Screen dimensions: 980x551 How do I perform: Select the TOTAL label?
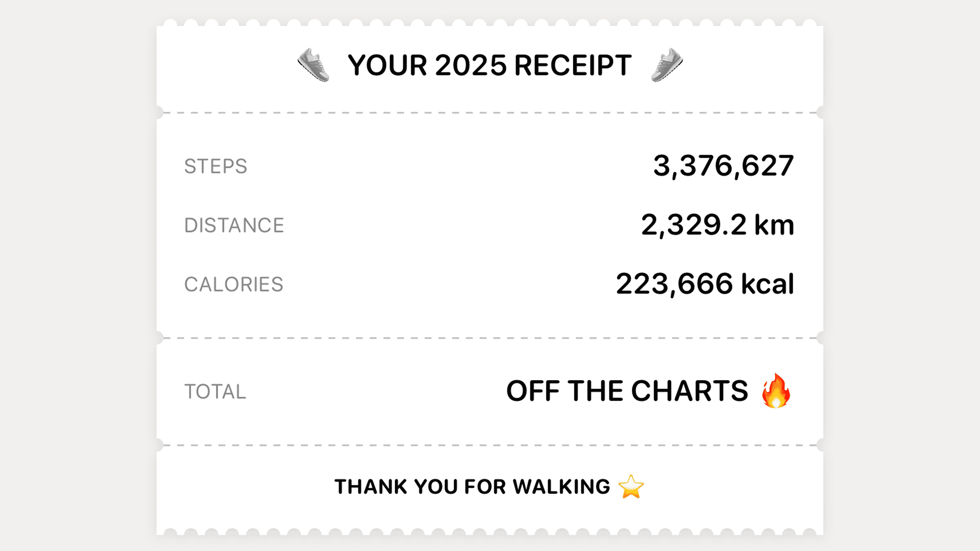pyautogui.click(x=215, y=392)
